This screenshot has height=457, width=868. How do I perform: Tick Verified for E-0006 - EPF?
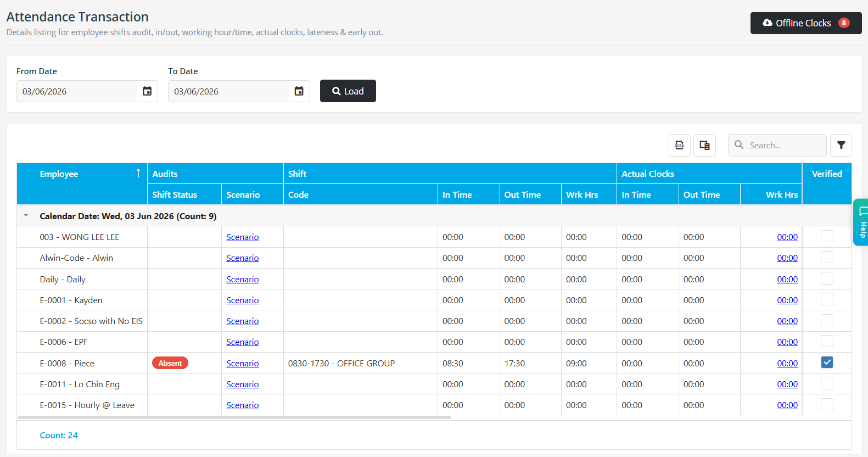coord(827,341)
